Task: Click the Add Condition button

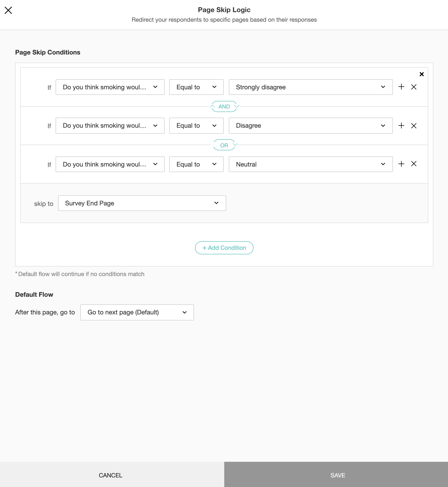Action: pos(224,248)
